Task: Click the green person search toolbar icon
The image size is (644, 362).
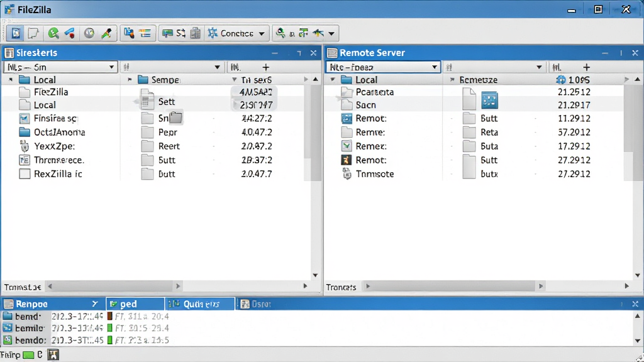Action: [x=280, y=33]
